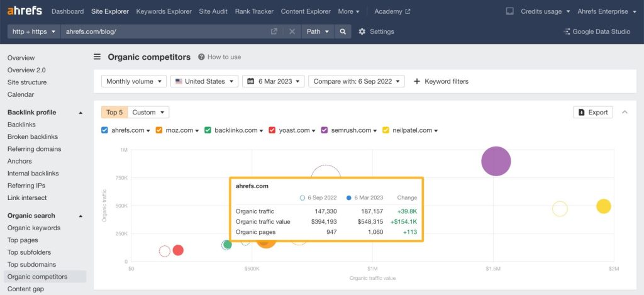
Task: Open Keywords Explorer tab
Action: coord(164,11)
